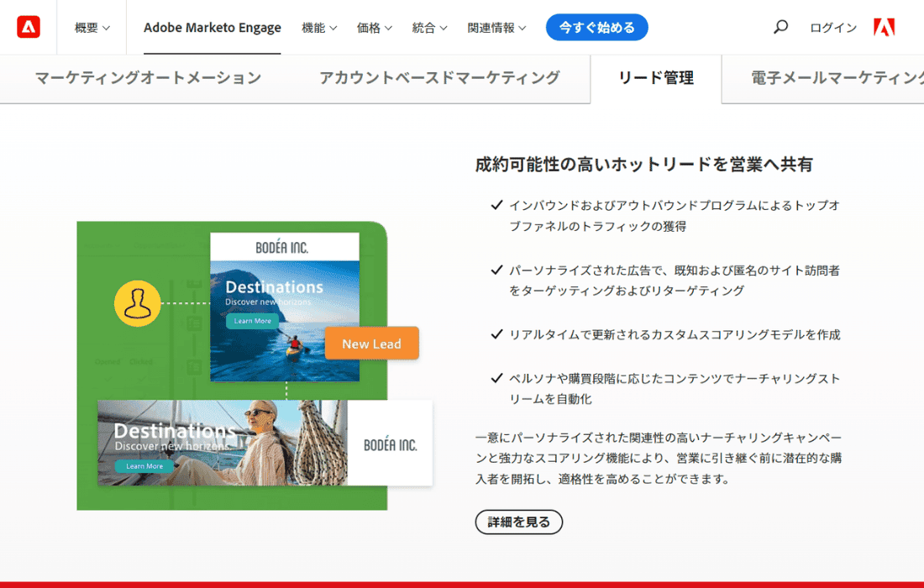Viewport: 924px width, 588px height.
Task: Open the search magnifier icon
Action: click(x=781, y=27)
